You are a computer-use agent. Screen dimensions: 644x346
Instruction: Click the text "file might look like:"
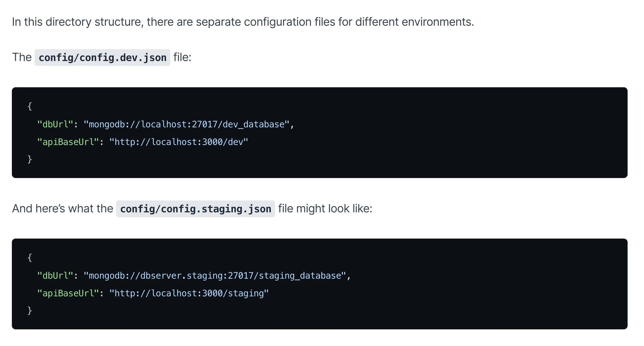[325, 209]
